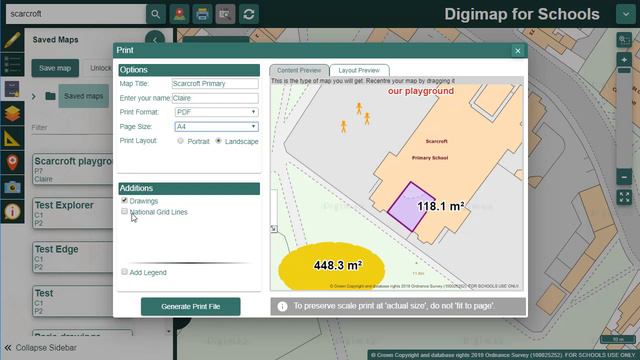Open the Test Edge saved map

[x=73, y=257]
